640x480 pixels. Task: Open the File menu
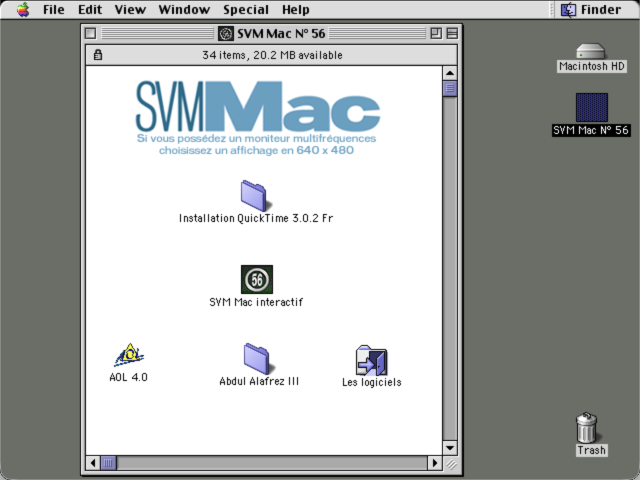click(x=53, y=9)
